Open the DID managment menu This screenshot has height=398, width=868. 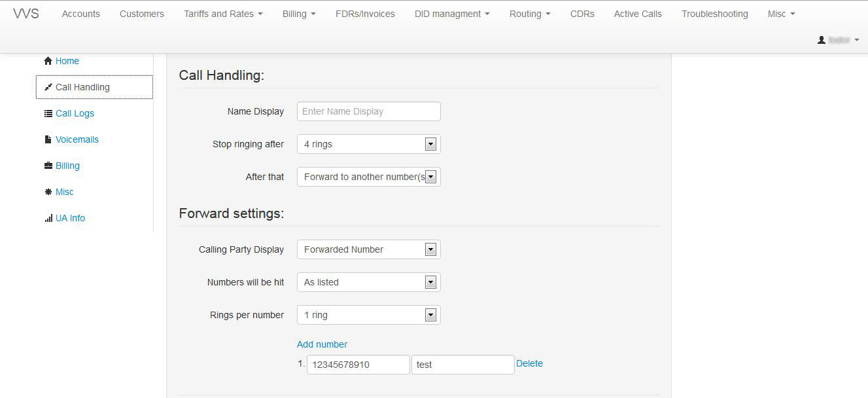452,14
